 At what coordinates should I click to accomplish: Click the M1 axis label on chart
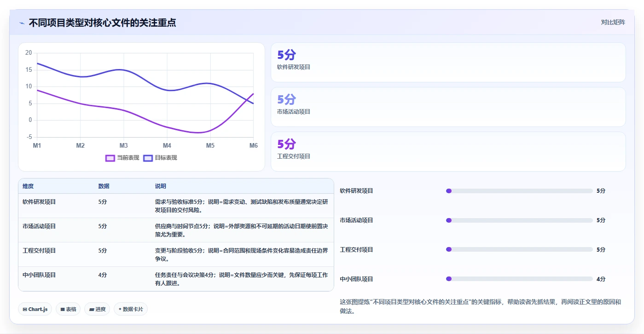click(37, 146)
